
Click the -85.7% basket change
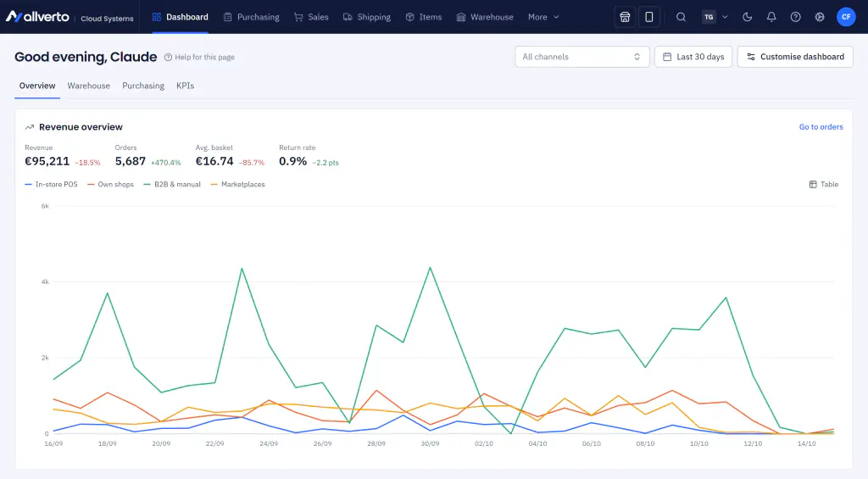point(252,163)
